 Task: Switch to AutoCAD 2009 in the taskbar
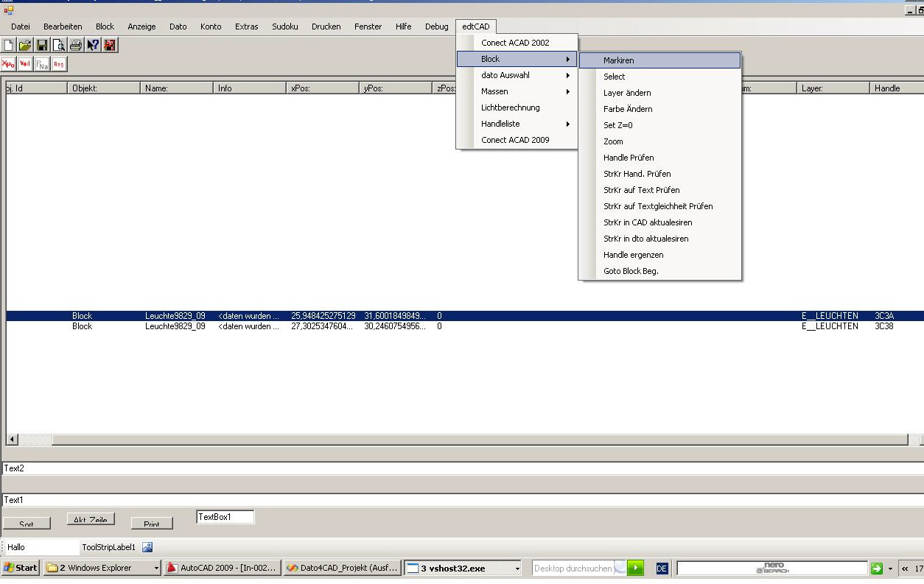222,568
